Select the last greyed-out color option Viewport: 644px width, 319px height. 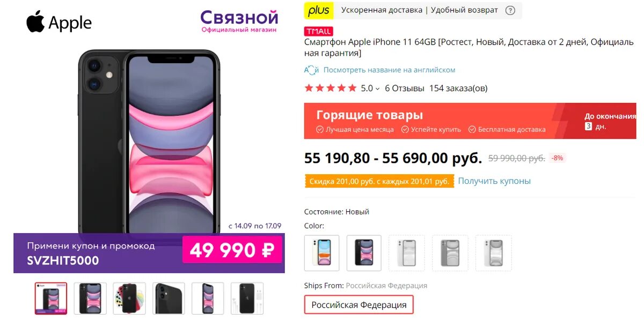tap(493, 253)
